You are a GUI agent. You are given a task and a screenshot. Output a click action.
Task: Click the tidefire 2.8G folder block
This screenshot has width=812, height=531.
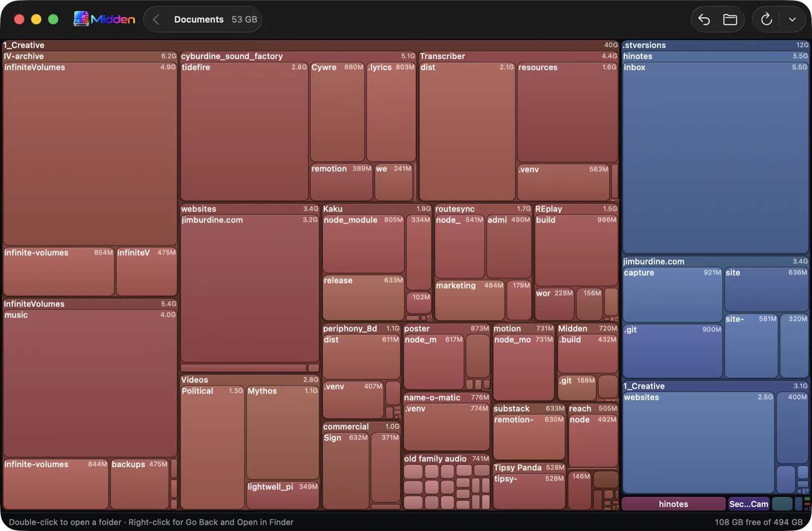click(244, 131)
